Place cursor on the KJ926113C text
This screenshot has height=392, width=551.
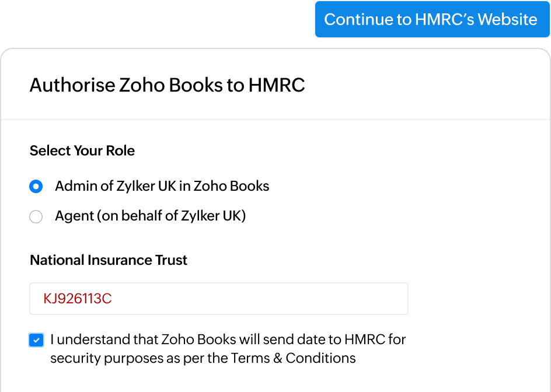(78, 299)
